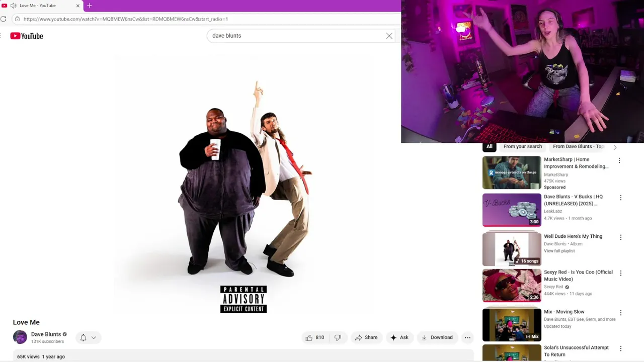This screenshot has height=362, width=644.
Task: Open Dave Blunts V Bucks title
Action: point(573,200)
